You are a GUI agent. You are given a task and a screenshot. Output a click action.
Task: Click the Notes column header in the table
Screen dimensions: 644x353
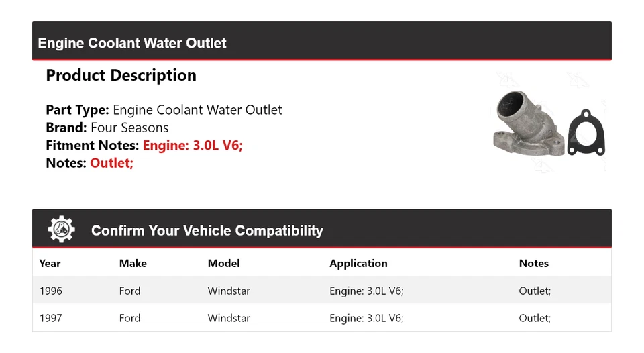533,264
